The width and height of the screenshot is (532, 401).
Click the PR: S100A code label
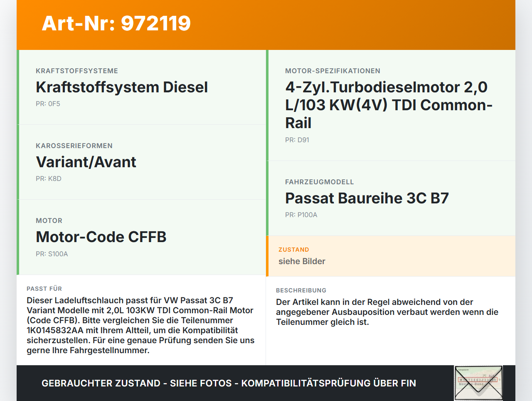[x=52, y=254]
